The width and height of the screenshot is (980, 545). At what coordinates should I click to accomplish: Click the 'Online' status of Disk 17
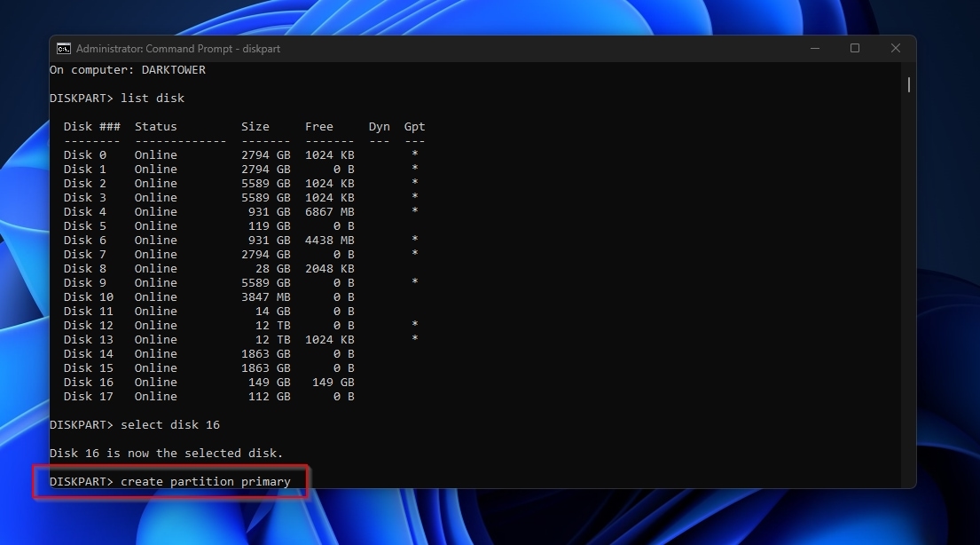155,396
